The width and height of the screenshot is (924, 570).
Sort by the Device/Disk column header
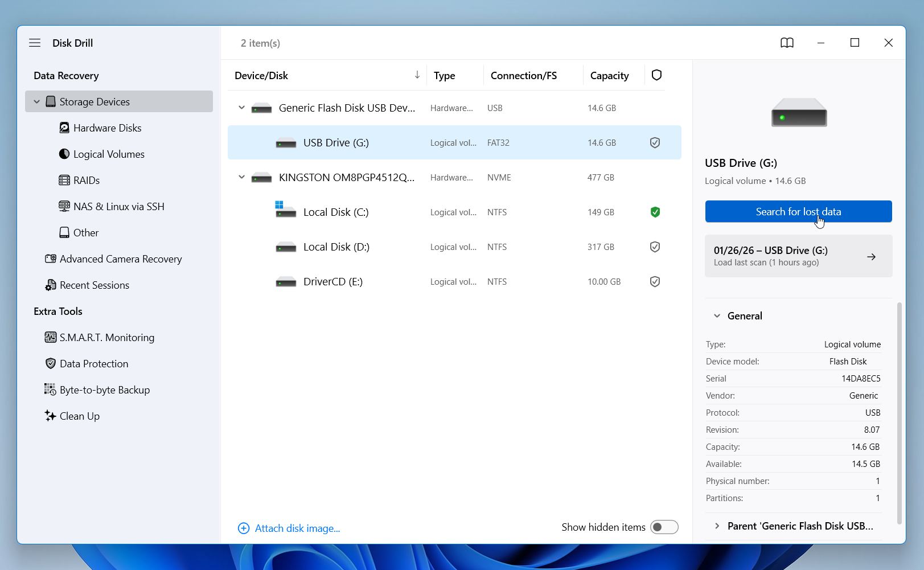tap(261, 75)
